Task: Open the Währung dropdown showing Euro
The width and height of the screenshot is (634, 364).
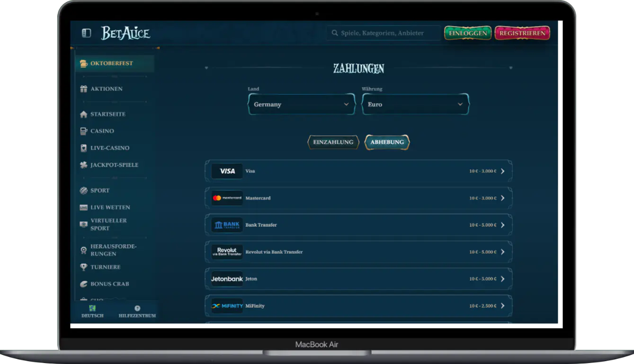Action: pyautogui.click(x=416, y=104)
